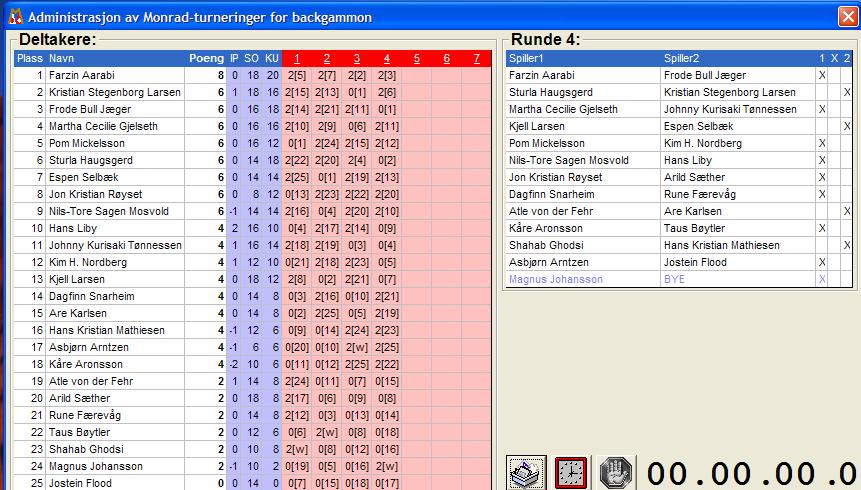Mark Farzin Aarabi as winner in column 1
Viewport: 861px width, 490px height.
(x=822, y=75)
